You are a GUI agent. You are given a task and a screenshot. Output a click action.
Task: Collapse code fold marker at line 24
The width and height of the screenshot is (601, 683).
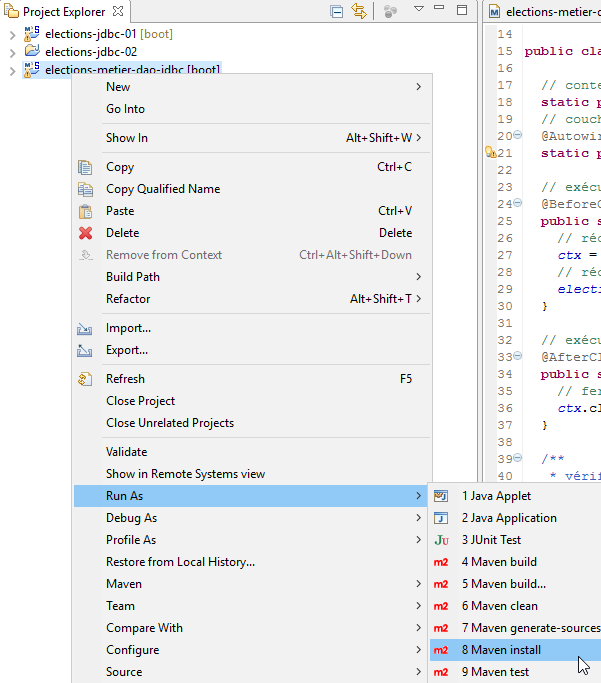517,203
